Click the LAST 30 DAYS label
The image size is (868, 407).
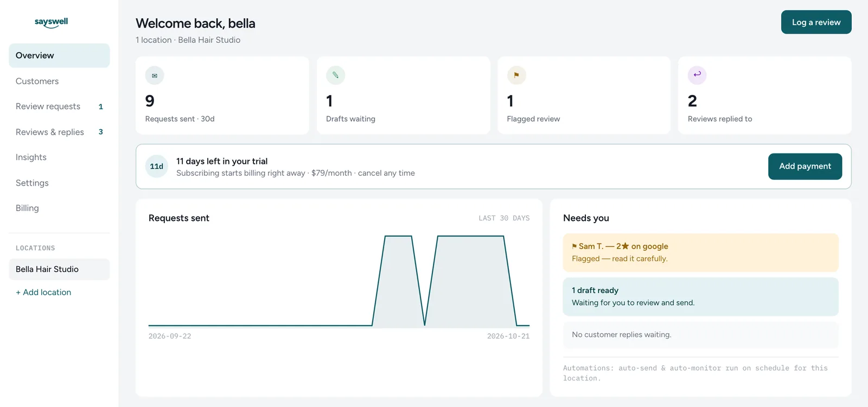[504, 218]
